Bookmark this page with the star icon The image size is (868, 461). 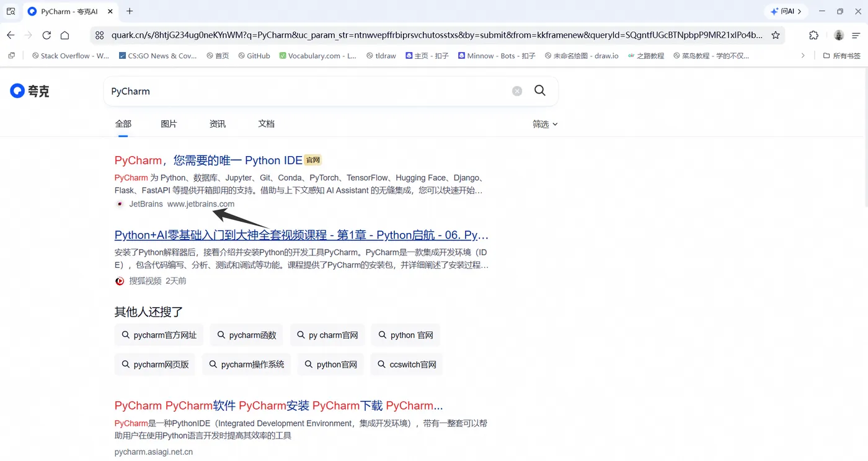pos(775,35)
